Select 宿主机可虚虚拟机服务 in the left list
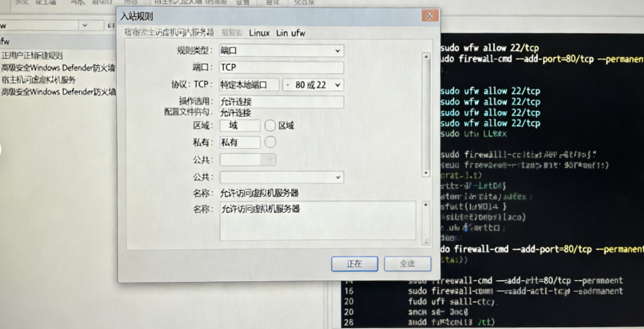 tap(38, 80)
